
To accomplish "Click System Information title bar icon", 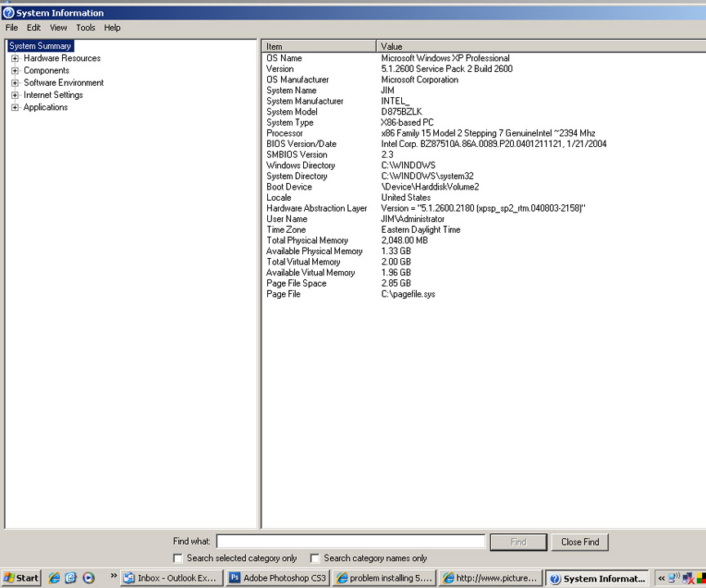I will (x=8, y=12).
